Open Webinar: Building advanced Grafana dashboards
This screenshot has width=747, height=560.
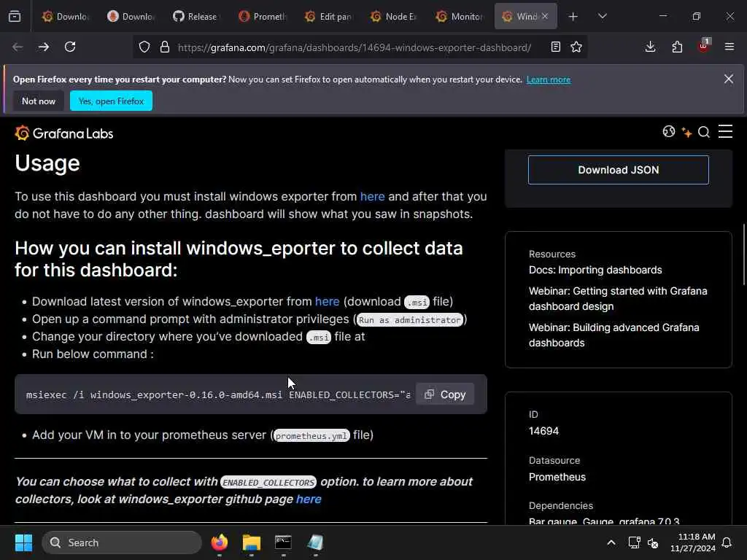[x=614, y=335]
